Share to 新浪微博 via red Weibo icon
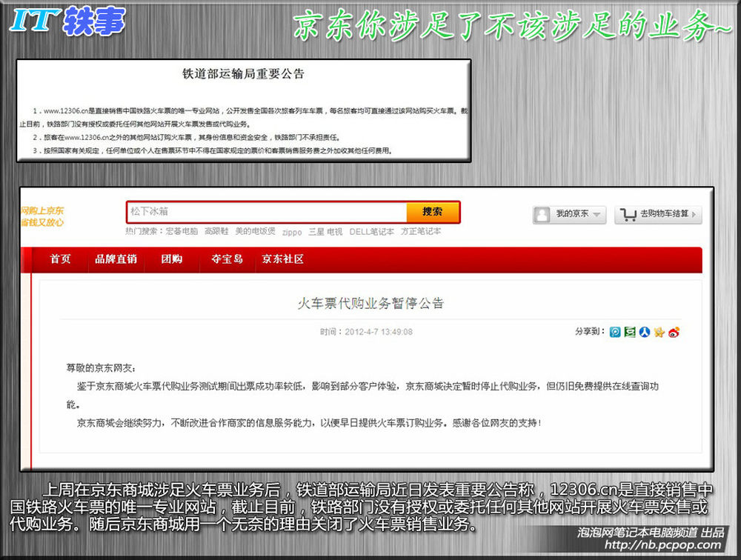 pos(674,332)
